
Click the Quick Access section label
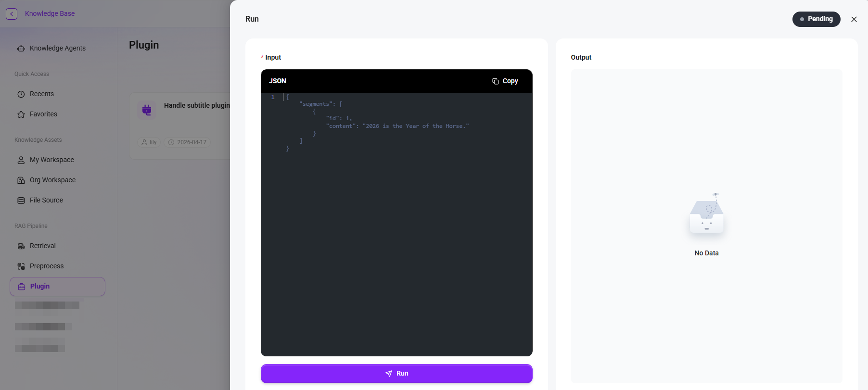(32, 74)
